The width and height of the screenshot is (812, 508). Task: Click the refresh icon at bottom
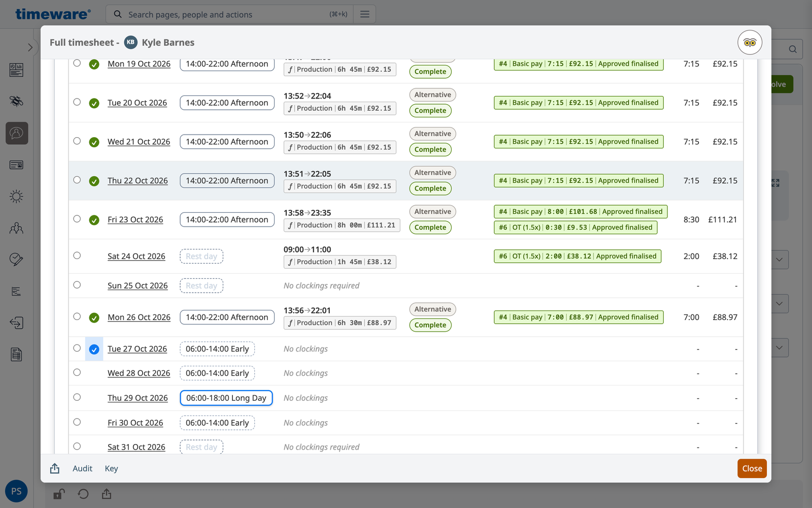click(x=83, y=494)
